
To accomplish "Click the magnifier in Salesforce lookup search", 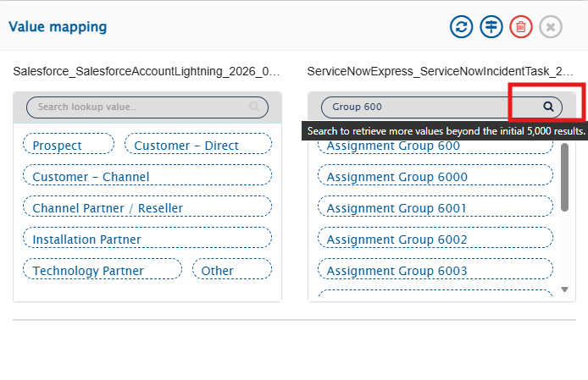I will (x=254, y=107).
